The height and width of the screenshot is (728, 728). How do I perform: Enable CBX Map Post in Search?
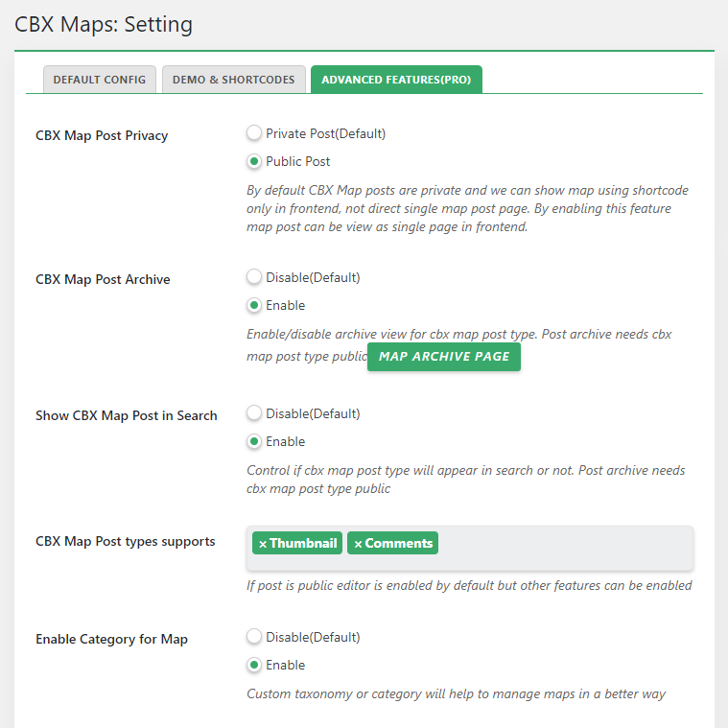254,441
